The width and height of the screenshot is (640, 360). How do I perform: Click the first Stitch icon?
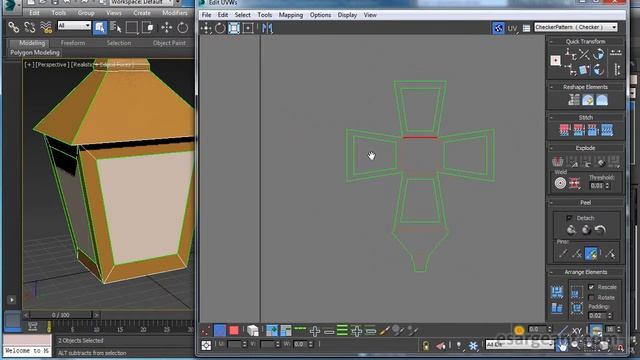coord(564,130)
